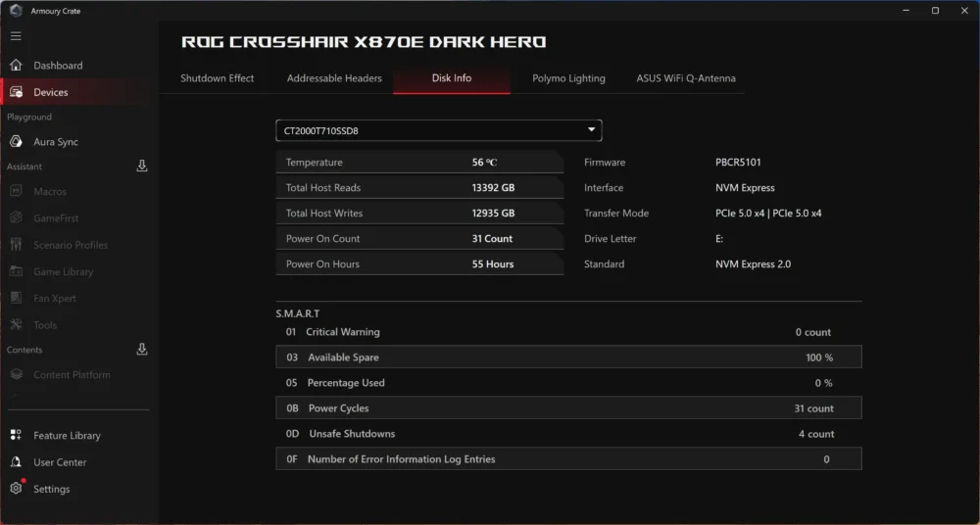Screen dimensions: 980x525
Task: Click the Tools label in sidebar
Action: (x=45, y=325)
